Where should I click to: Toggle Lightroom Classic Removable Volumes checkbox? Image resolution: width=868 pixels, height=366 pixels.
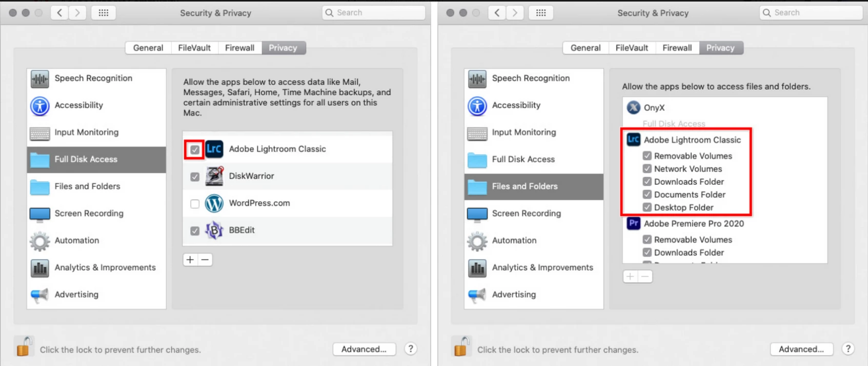coord(647,156)
